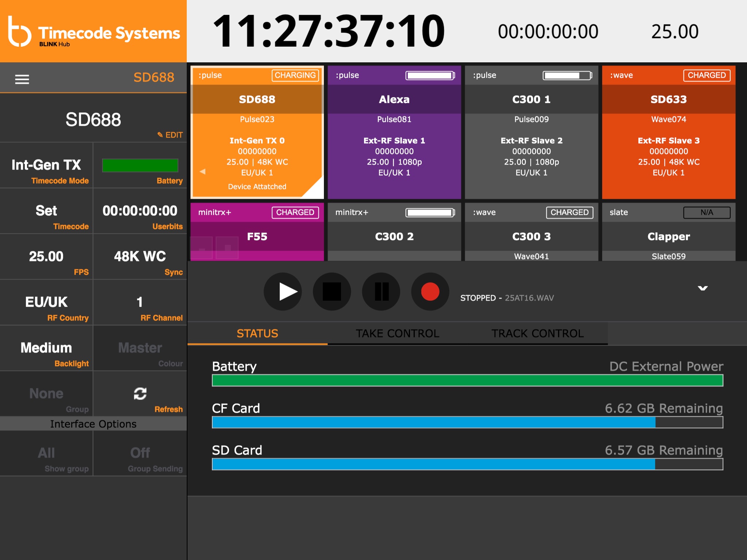The image size is (747, 560).
Task: Click the left arrow on the SD688 tile
Action: (x=203, y=171)
